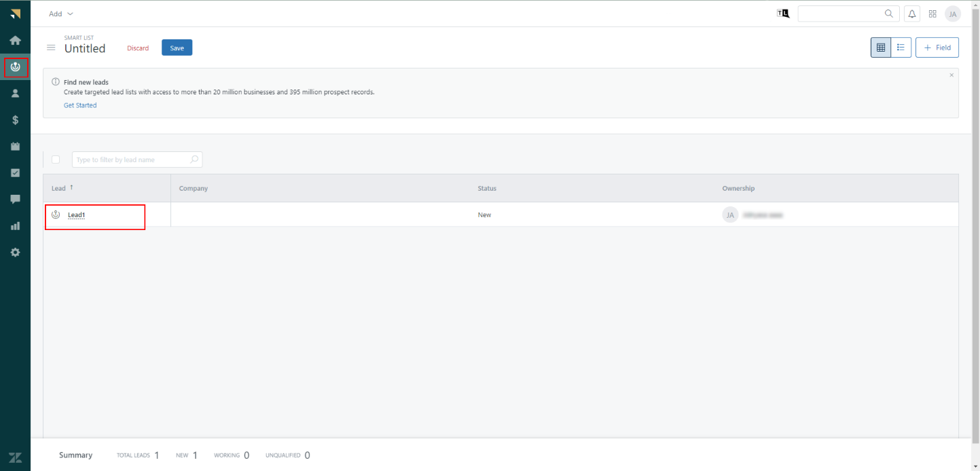
Task: Switch to table view layout
Action: coord(881,48)
